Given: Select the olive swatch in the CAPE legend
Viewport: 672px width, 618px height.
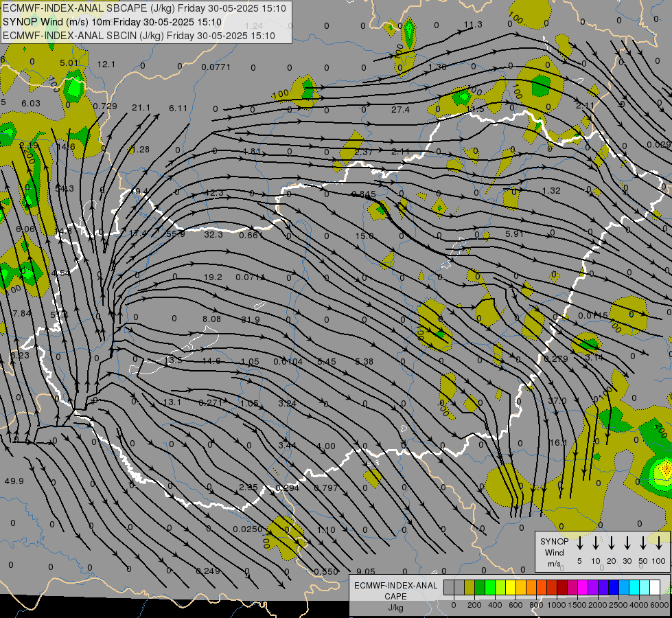Looking at the screenshot, I should 470,588.
